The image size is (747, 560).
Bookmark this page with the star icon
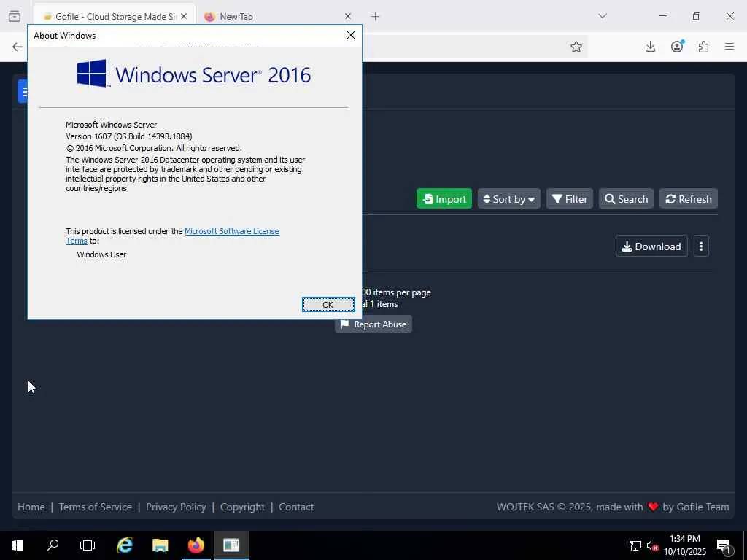coord(576,47)
